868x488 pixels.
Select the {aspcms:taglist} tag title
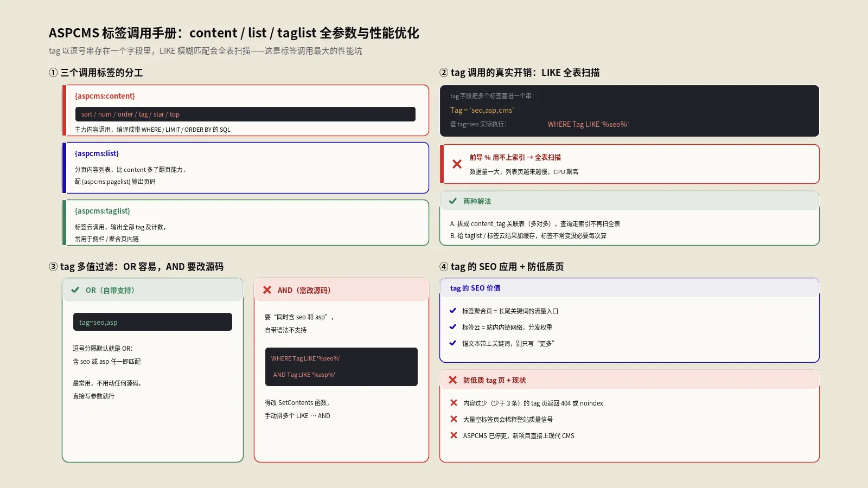[x=103, y=211]
